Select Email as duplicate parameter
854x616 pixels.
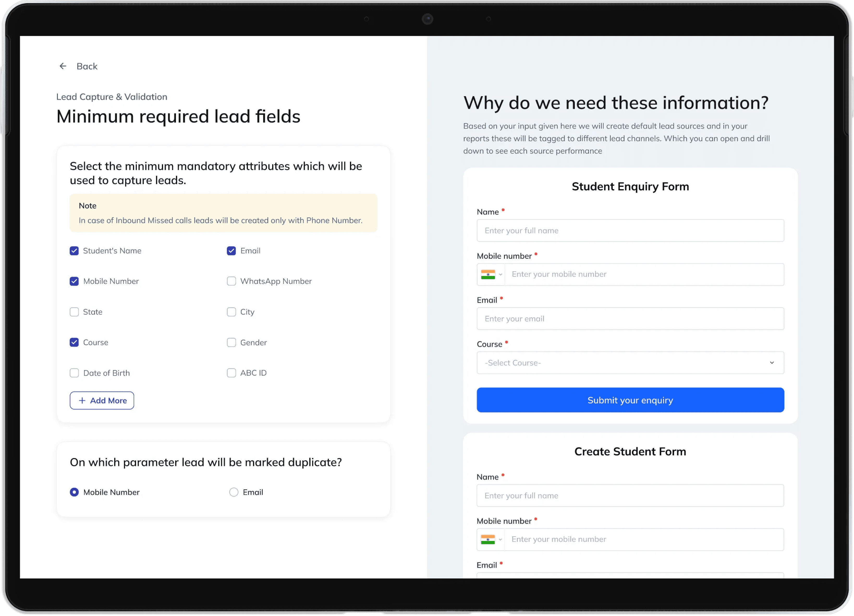click(x=234, y=492)
